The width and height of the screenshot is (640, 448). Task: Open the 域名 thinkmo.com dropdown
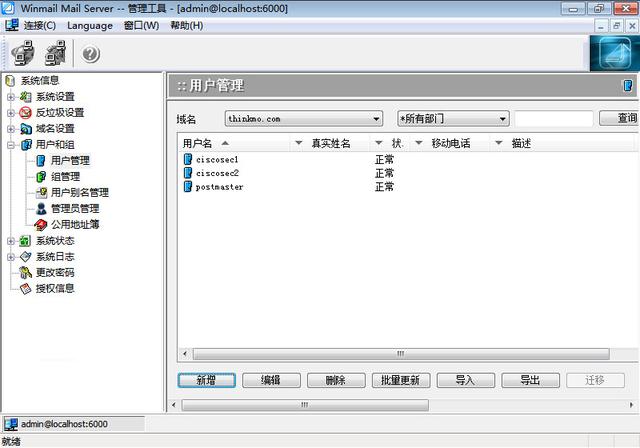(376, 119)
